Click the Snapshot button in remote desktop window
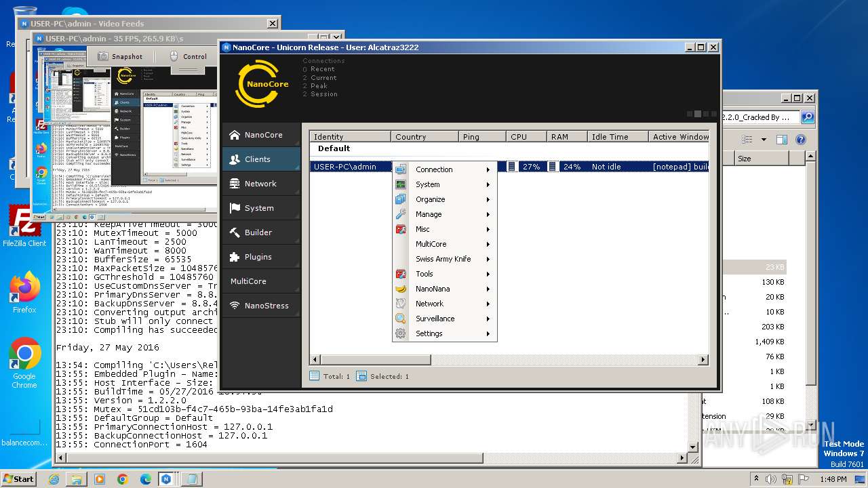 pos(121,57)
